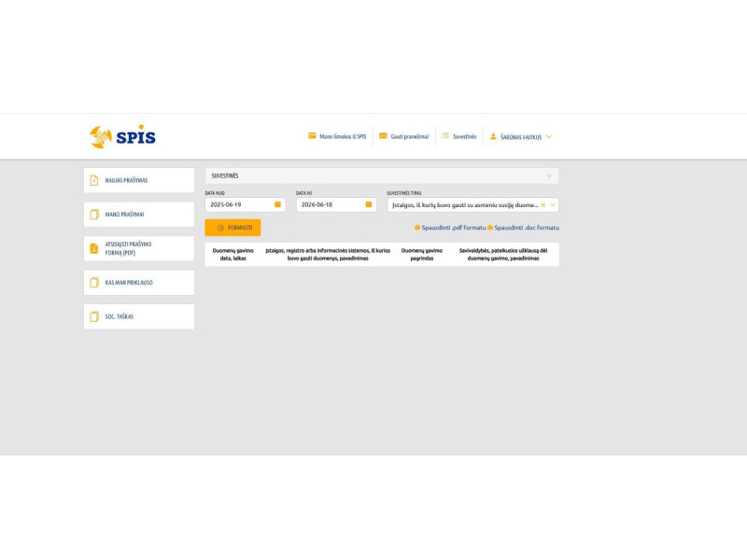Open Naujas prašymas in sidebar
Screen dimensions: 747x560
pos(139,180)
